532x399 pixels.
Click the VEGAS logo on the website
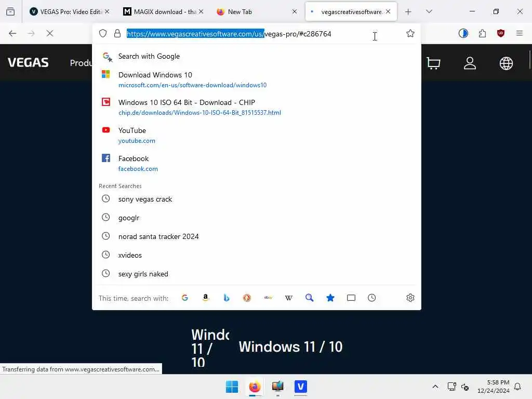click(28, 63)
